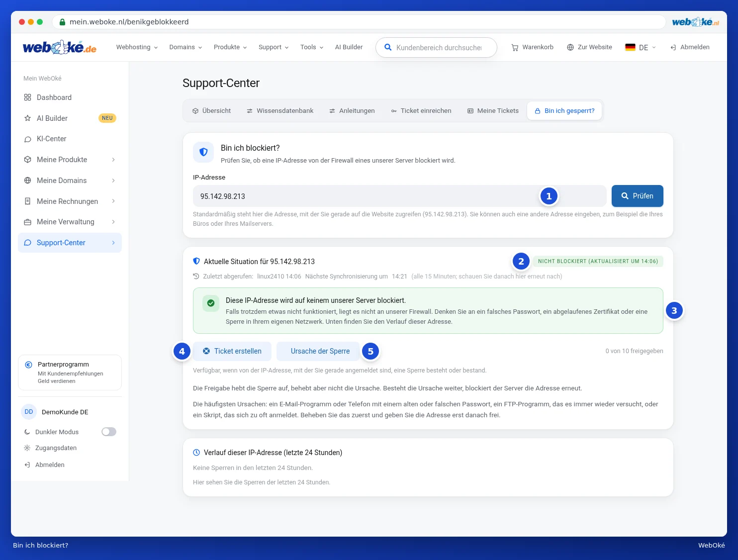Image resolution: width=738 pixels, height=560 pixels.
Task: Click the Dashboard grid icon in the sidebar
Action: [x=28, y=97]
